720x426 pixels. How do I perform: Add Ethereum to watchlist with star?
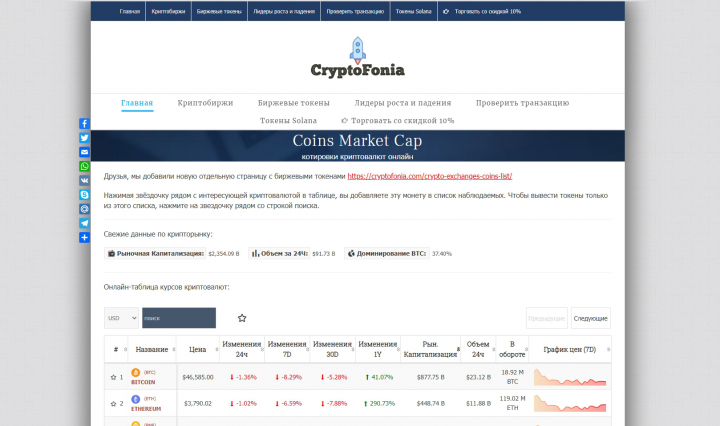coord(113,404)
